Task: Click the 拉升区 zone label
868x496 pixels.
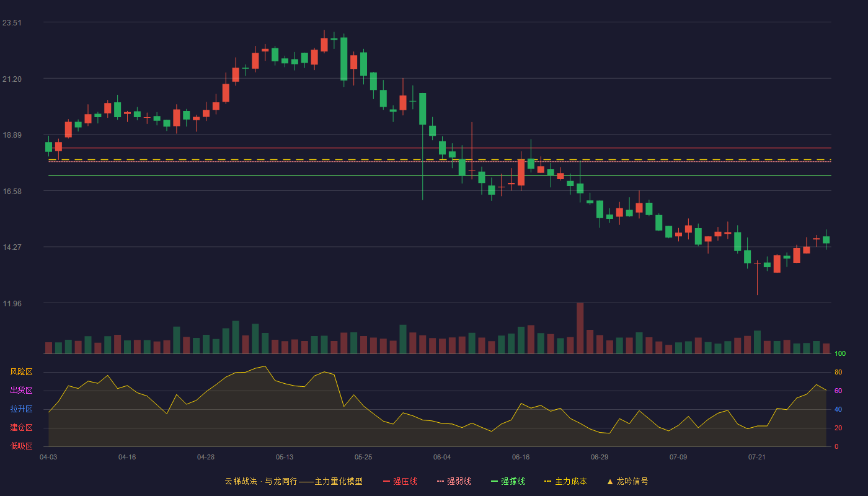Action: tap(21, 409)
